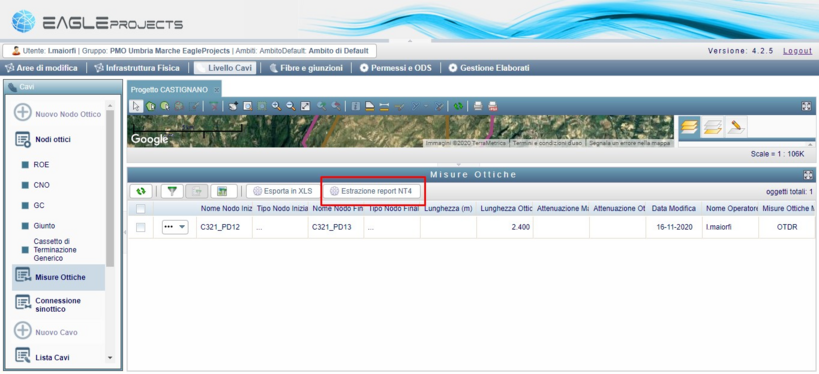Tick the checkbox for row C321_PD12
The height and width of the screenshot is (374, 819).
coord(141,227)
